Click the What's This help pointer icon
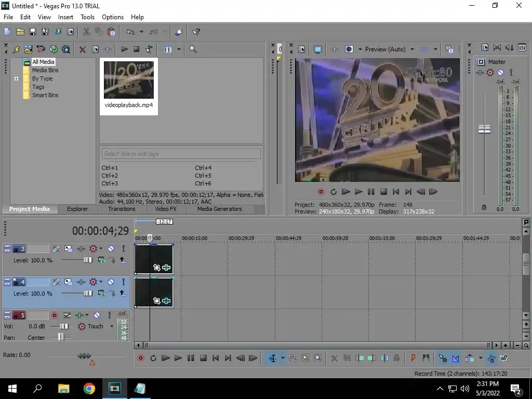532x399 pixels. pyautogui.click(x=196, y=32)
